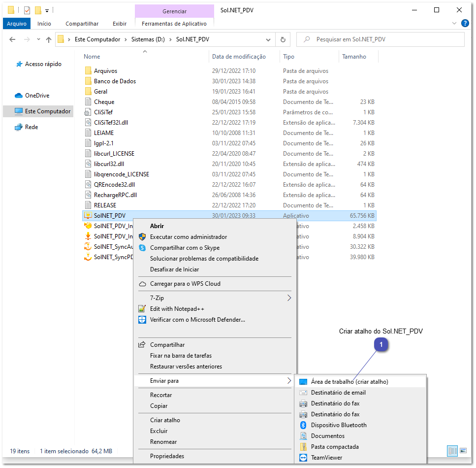Click the WPS Cloud upload icon
This screenshot has height=468, width=476.
tap(143, 285)
